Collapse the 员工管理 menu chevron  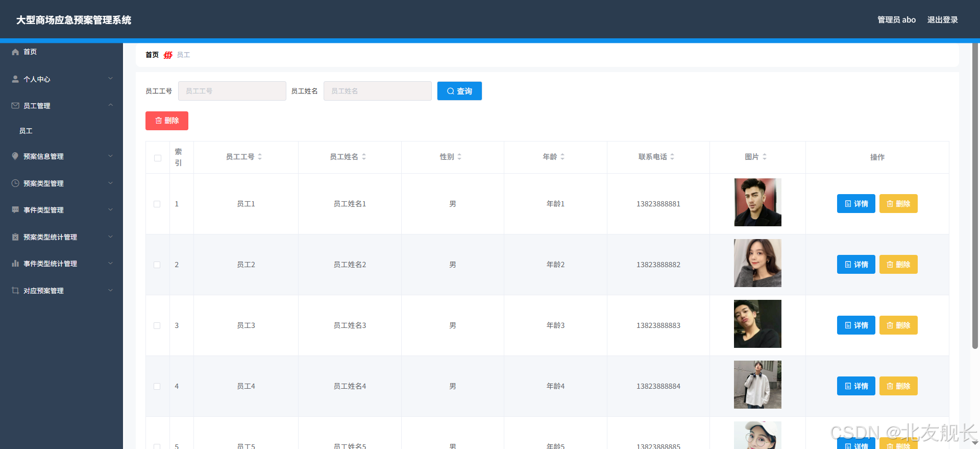point(110,105)
